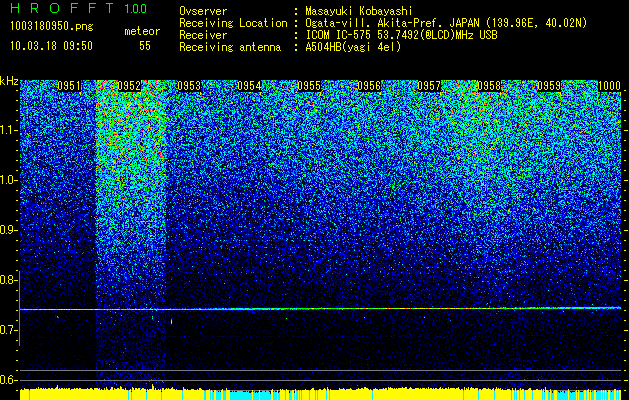
Task: Click the 0952 time marker
Action: coord(129,86)
